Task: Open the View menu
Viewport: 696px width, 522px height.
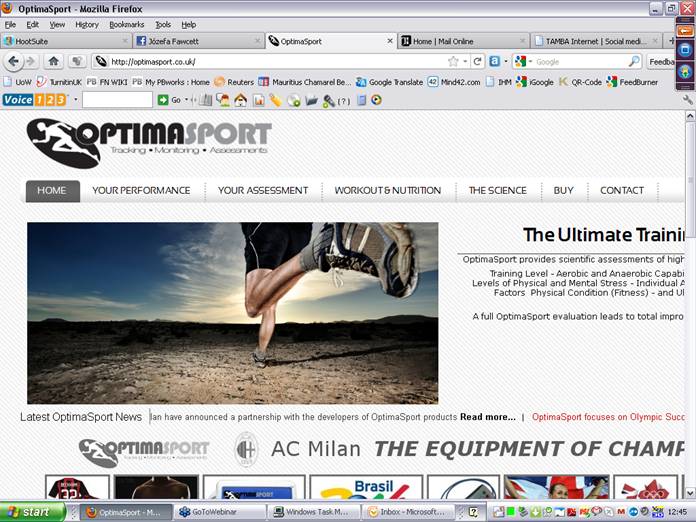Action: tap(57, 25)
